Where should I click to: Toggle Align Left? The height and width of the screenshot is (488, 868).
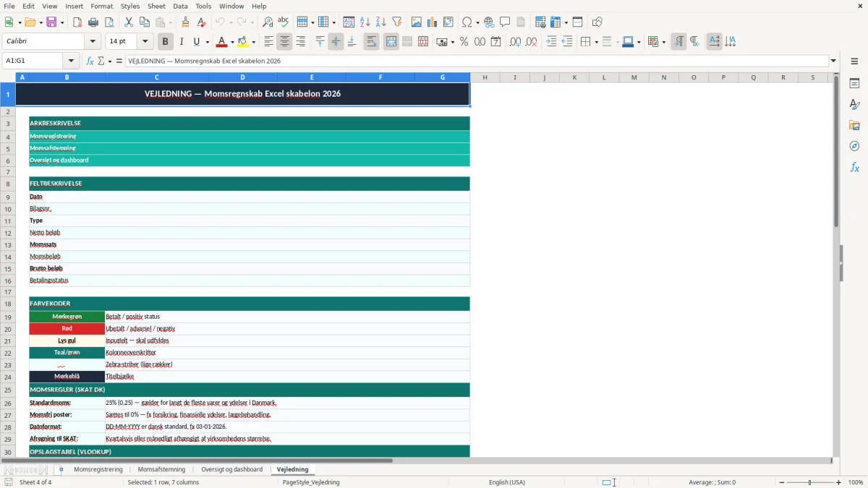pos(268,42)
